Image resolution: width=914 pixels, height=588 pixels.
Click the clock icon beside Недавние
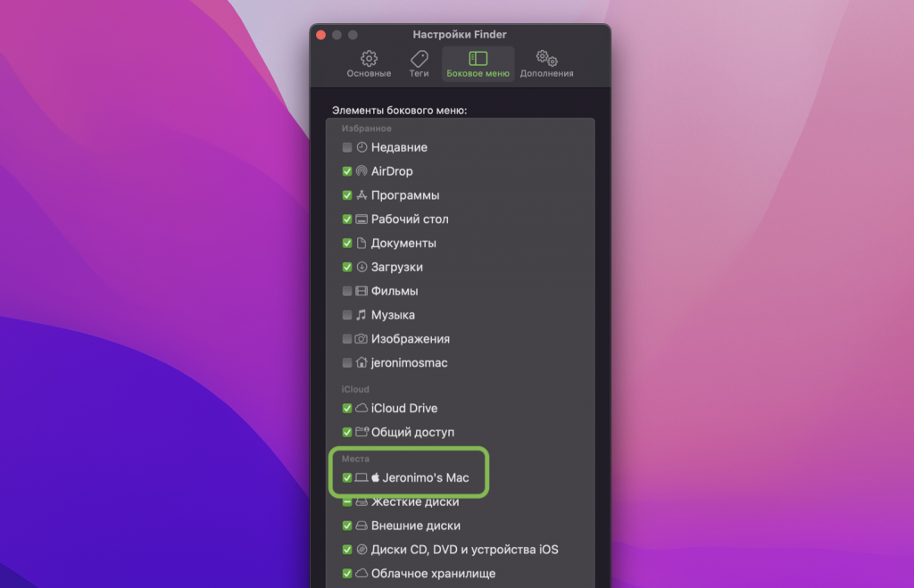tap(361, 147)
